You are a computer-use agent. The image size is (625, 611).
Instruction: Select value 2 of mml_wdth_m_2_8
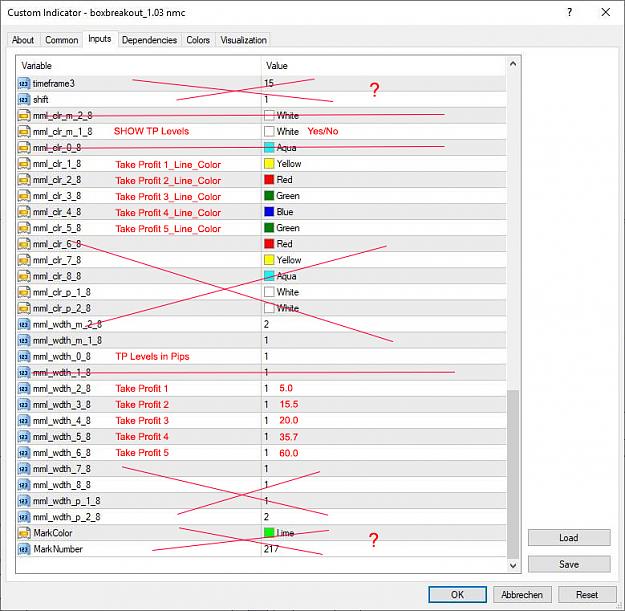tap(266, 324)
